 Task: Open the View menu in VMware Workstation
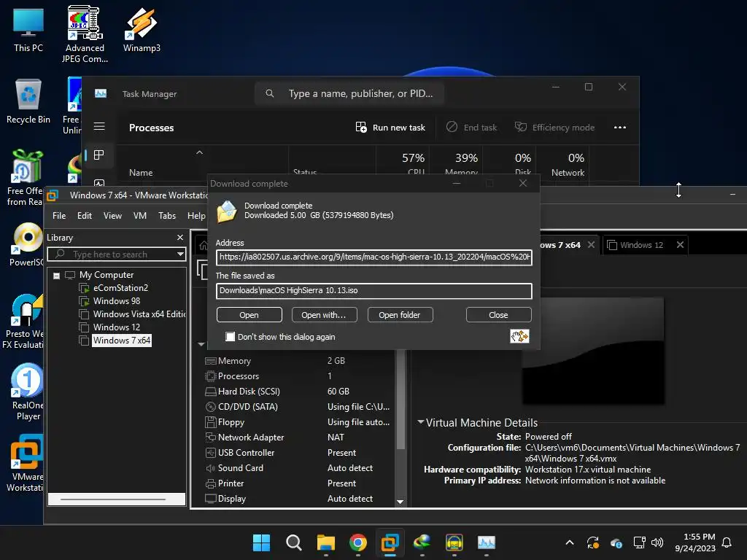(x=112, y=216)
